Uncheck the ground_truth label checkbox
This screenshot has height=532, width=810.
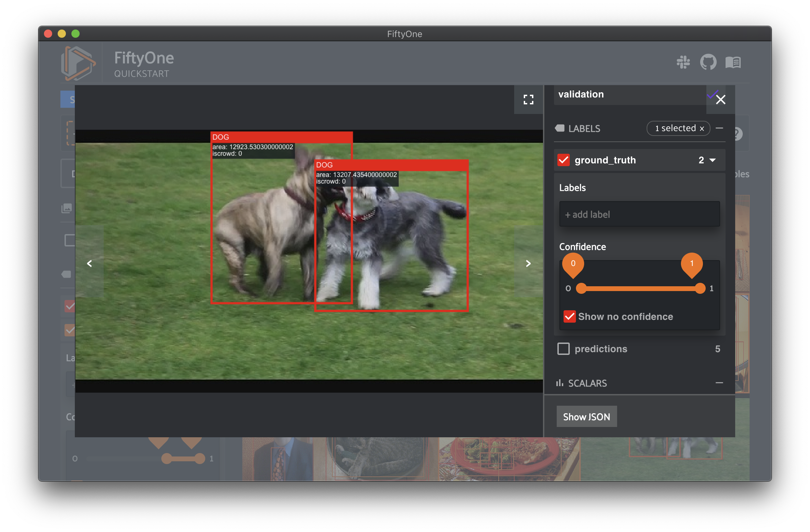click(564, 160)
